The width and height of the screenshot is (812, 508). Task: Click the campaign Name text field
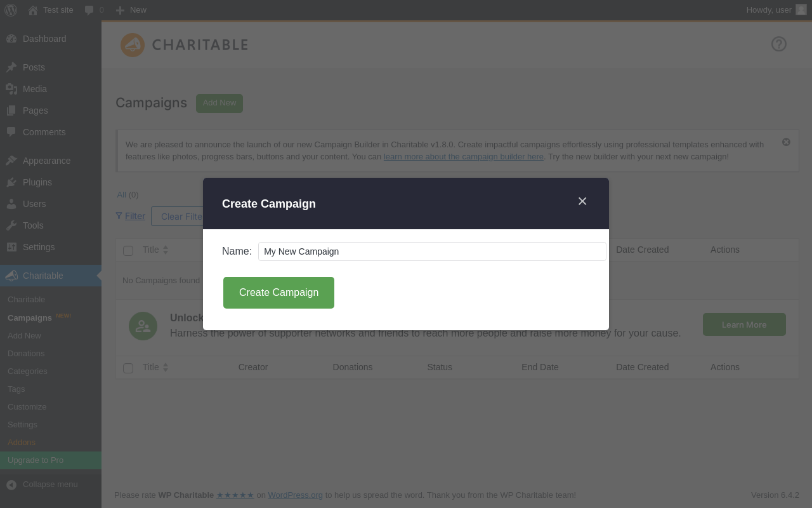click(x=432, y=251)
